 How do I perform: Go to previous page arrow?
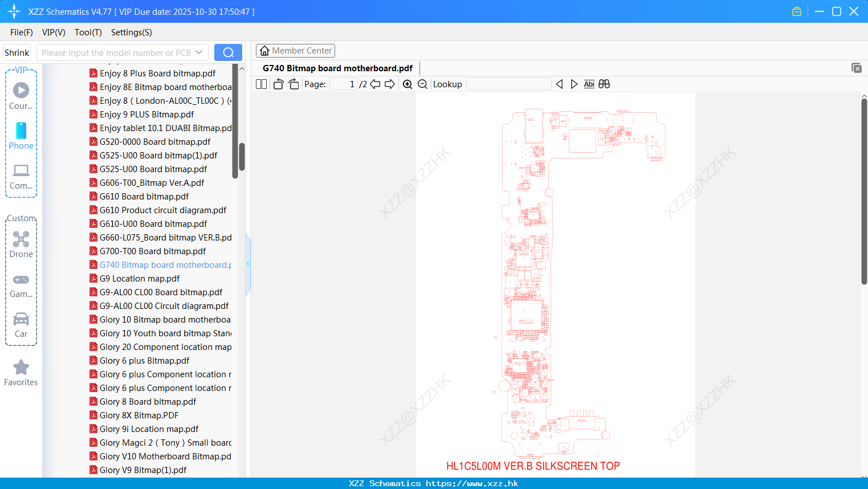pyautogui.click(x=375, y=84)
